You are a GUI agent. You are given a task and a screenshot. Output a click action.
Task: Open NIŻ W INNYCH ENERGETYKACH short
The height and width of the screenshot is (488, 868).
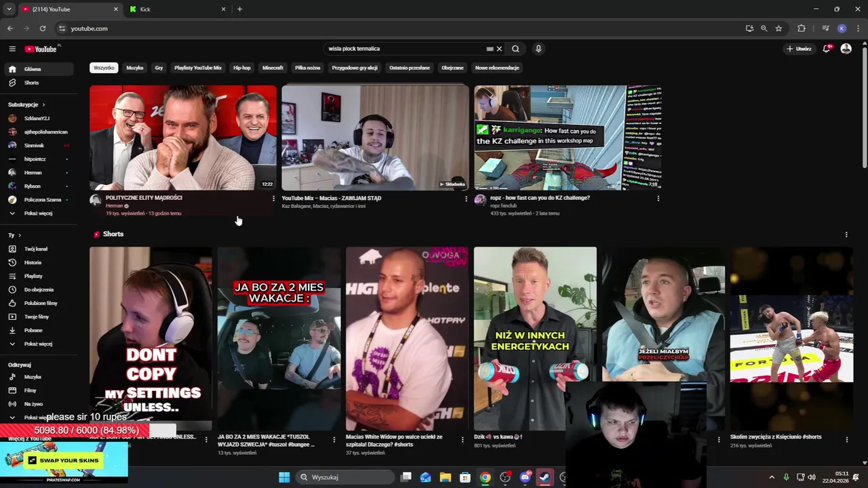[x=535, y=338]
